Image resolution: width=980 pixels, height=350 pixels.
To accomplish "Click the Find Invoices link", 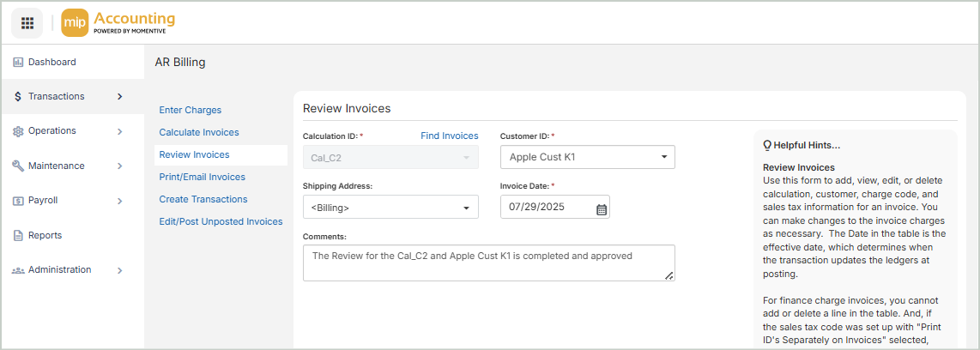I will click(449, 136).
